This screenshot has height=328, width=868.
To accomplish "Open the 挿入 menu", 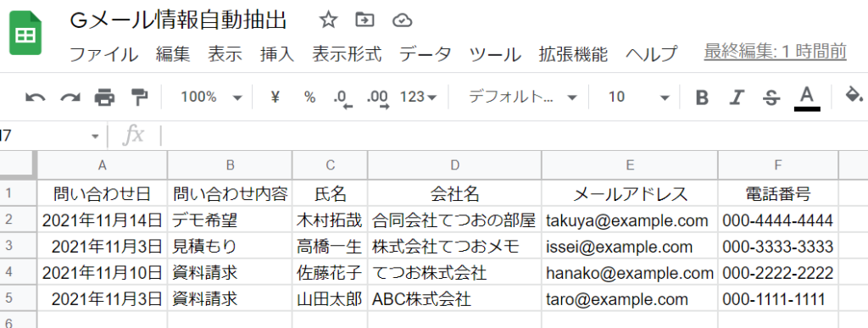I will 277,54.
